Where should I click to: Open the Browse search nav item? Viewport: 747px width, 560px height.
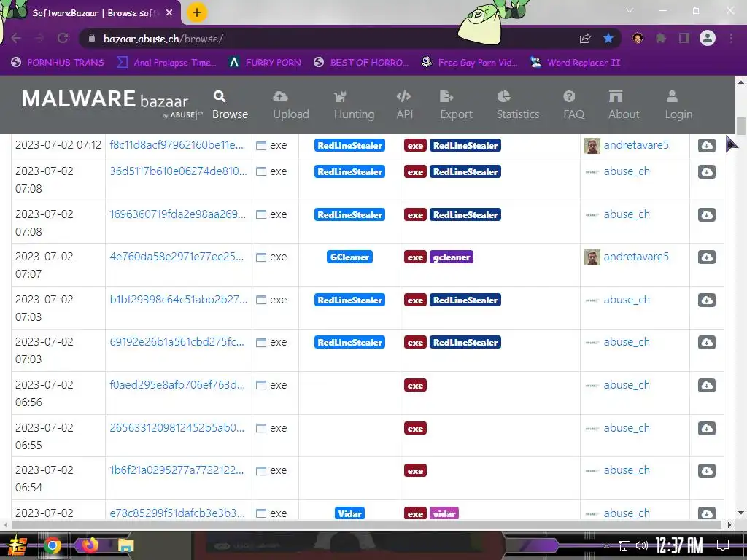pyautogui.click(x=230, y=105)
